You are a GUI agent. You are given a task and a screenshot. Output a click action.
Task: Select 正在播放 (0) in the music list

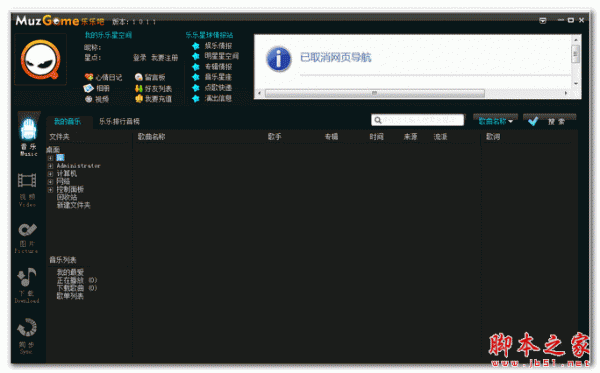tap(77, 280)
